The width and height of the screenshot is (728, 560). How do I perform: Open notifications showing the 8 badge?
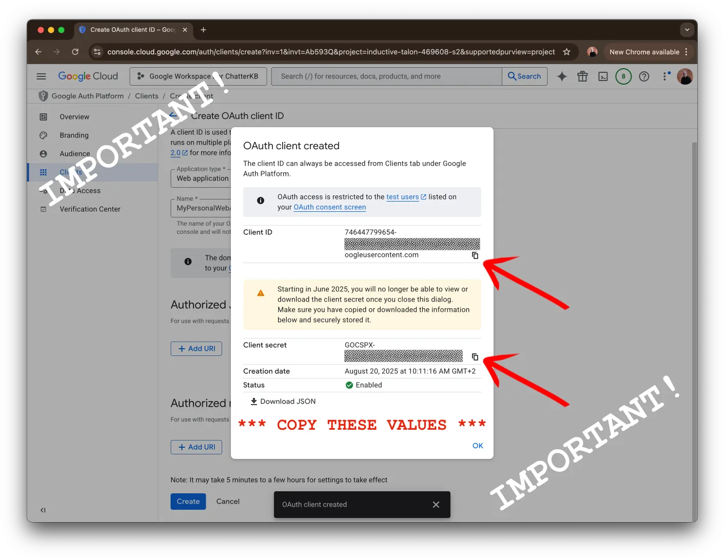(623, 76)
